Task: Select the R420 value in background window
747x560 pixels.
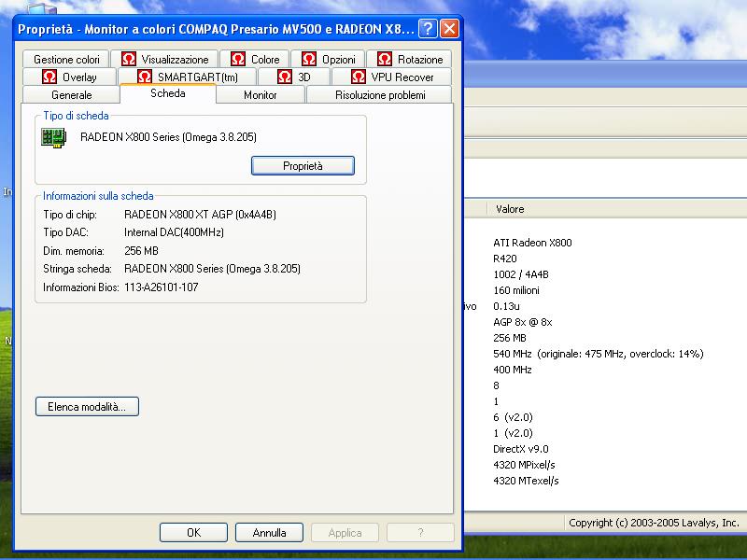Action: click(x=505, y=259)
